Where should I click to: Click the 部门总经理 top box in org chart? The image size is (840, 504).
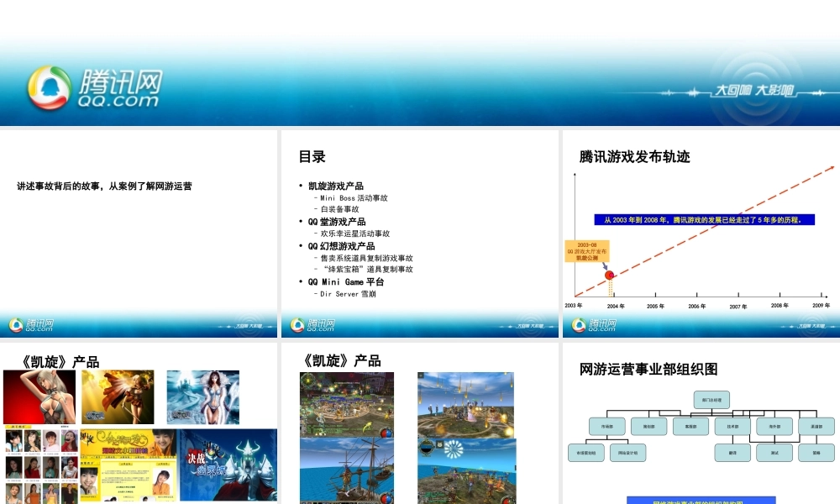pos(711,400)
